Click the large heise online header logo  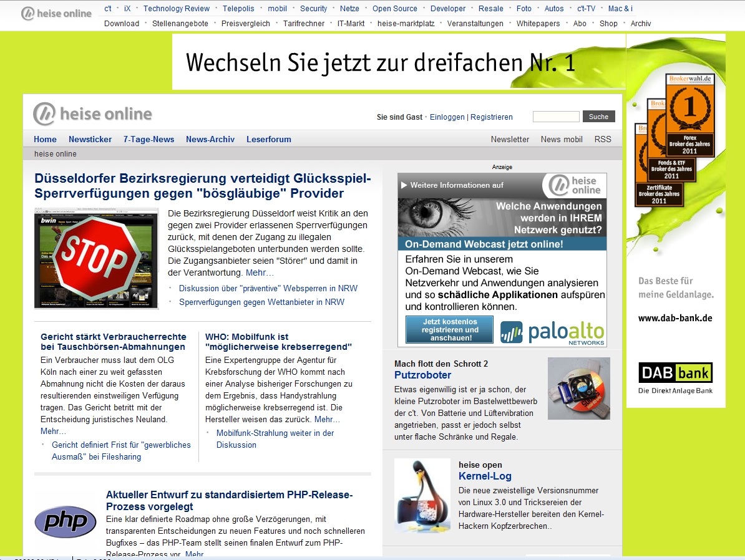(92, 114)
